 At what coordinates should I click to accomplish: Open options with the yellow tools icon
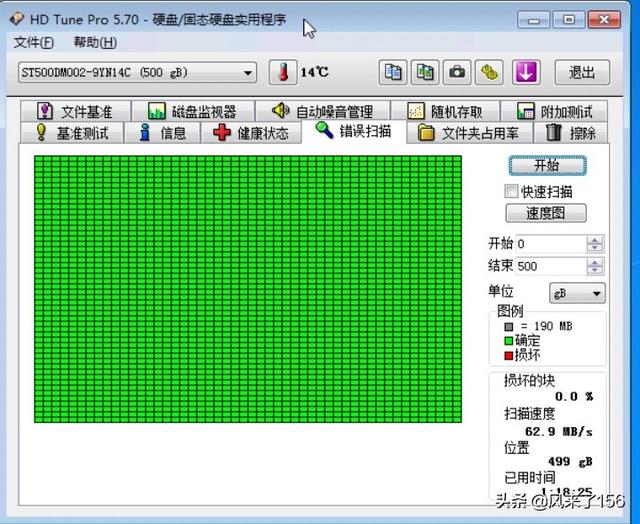tap(489, 72)
